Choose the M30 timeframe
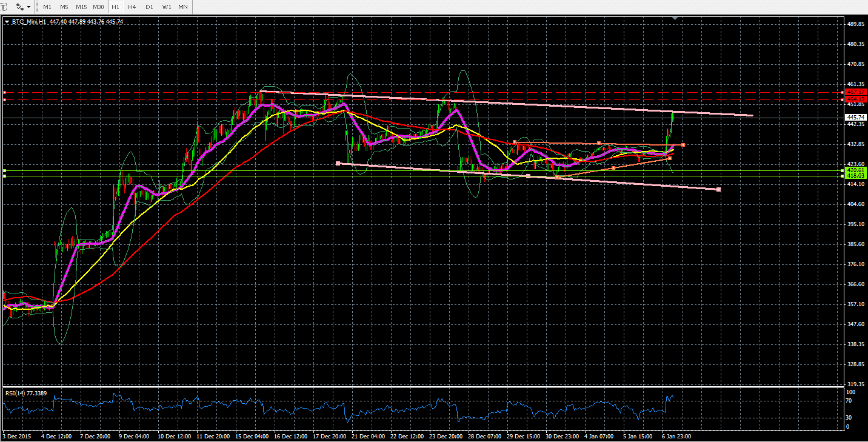 coord(98,7)
